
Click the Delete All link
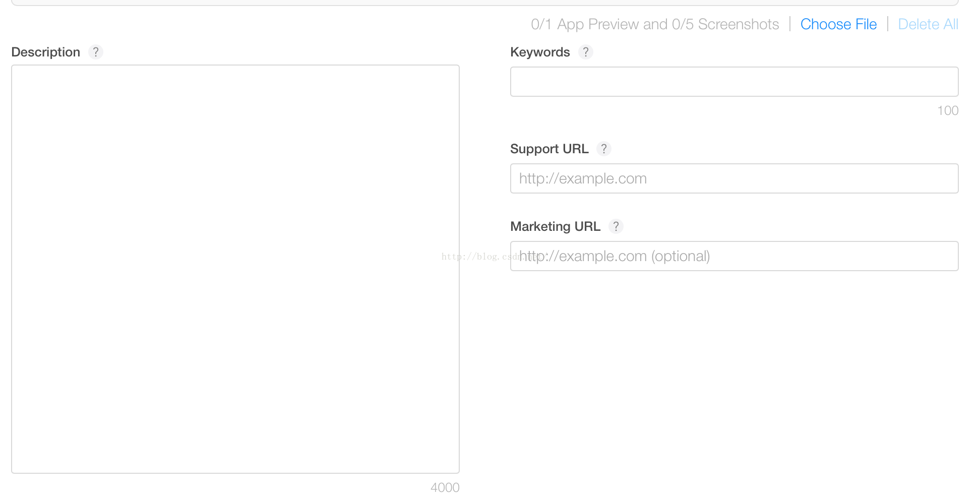[928, 24]
